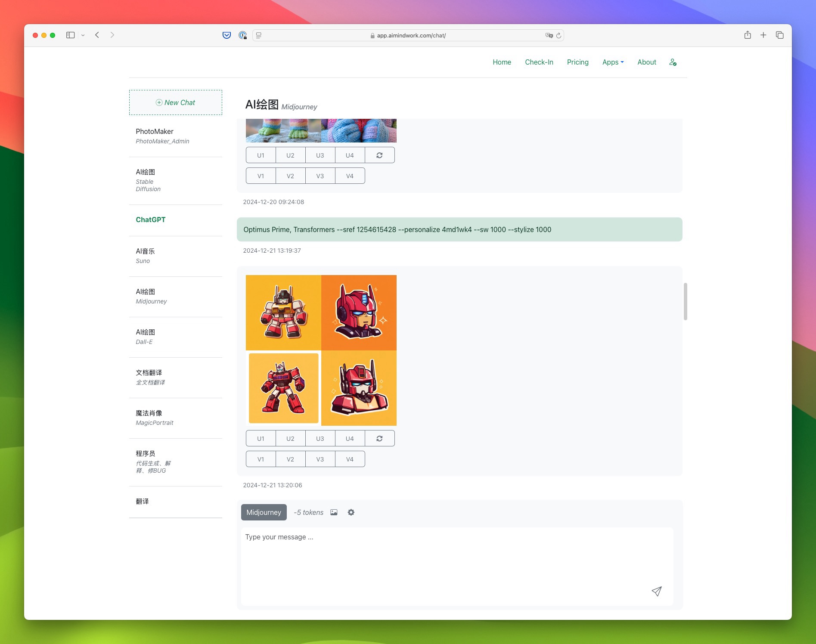Click the Midjourney model button
816x644 pixels.
[x=264, y=512]
